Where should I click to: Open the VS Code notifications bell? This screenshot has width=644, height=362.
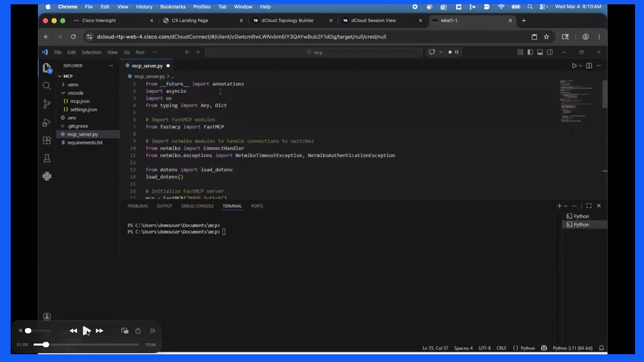click(x=601, y=348)
